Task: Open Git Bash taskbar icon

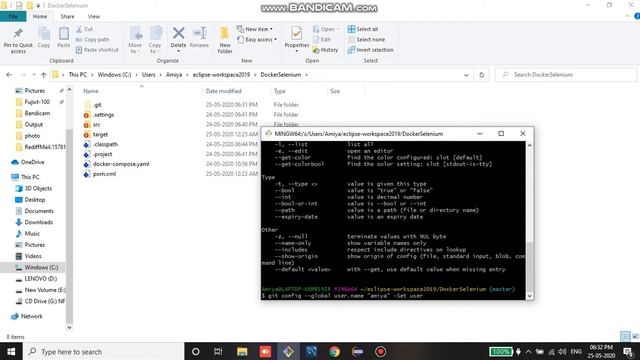Action: click(288, 351)
